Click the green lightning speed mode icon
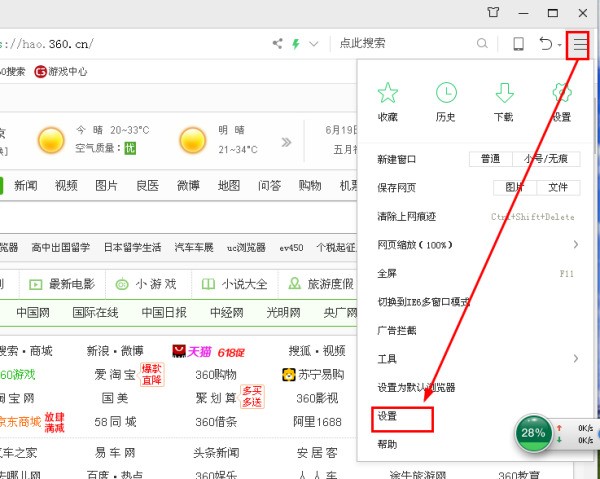 pos(296,44)
